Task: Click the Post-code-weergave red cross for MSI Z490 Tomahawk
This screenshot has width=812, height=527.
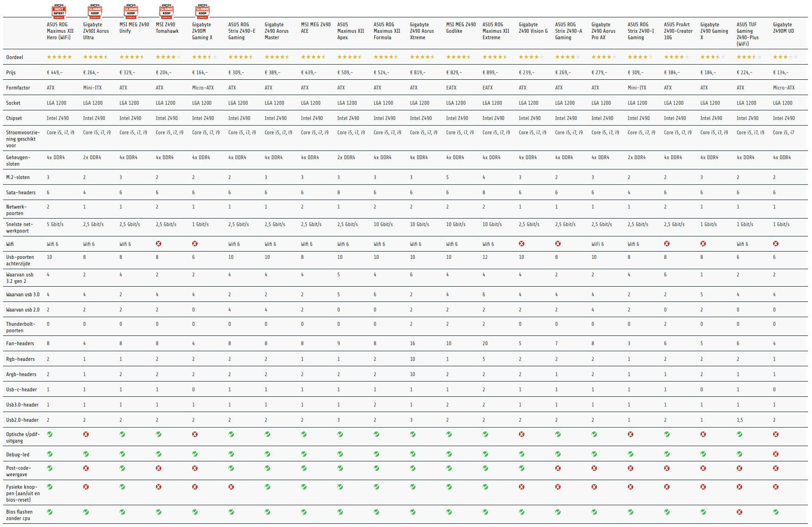Action: click(x=158, y=468)
